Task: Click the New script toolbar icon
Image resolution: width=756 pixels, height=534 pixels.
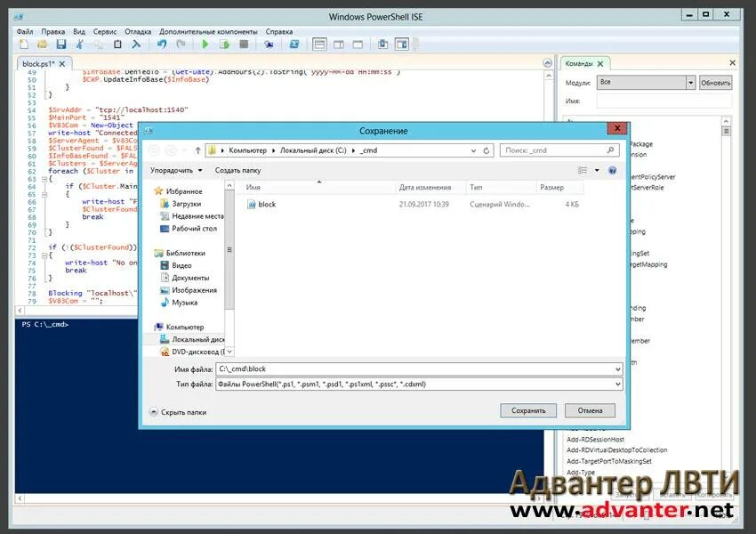Action: tap(23, 44)
